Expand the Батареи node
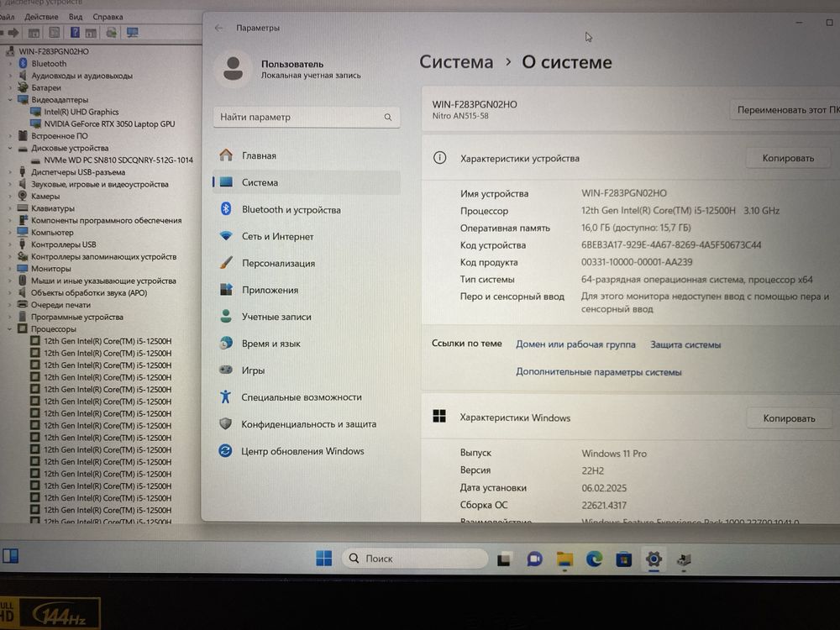840x630 pixels. (9, 87)
